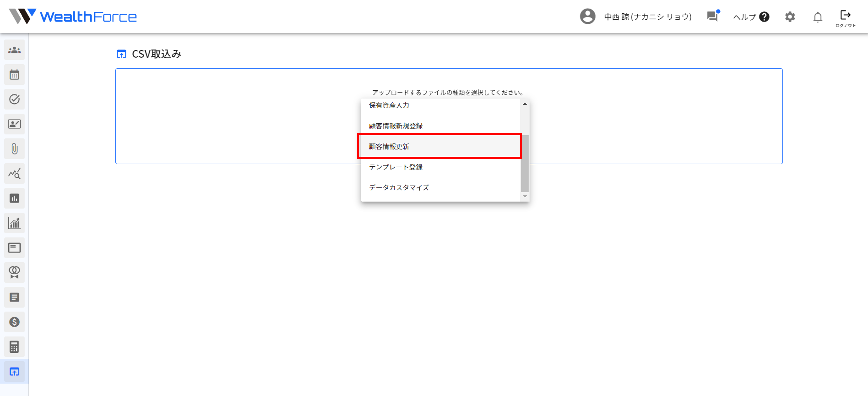Click the notification bell icon
This screenshot has width=868, height=396.
tap(817, 17)
